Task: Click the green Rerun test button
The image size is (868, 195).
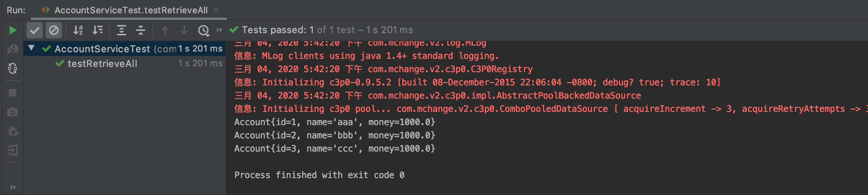Action: 13,30
